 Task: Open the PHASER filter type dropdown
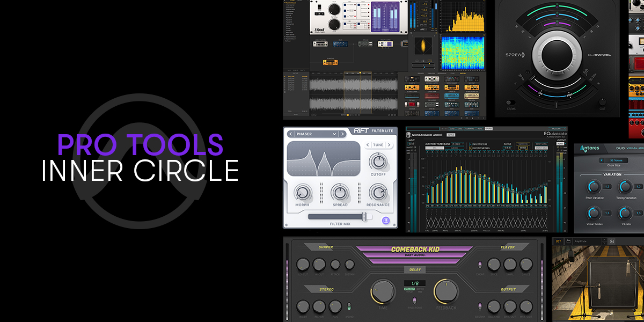pos(316,134)
